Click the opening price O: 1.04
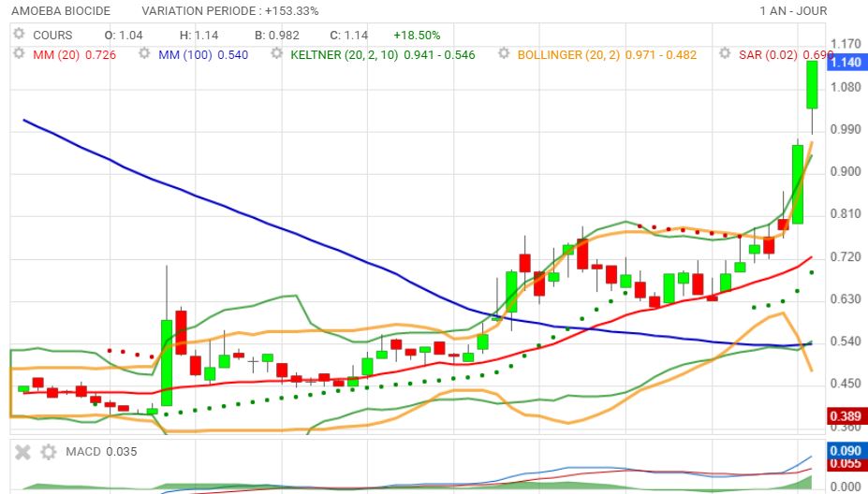868x494 pixels. point(124,36)
